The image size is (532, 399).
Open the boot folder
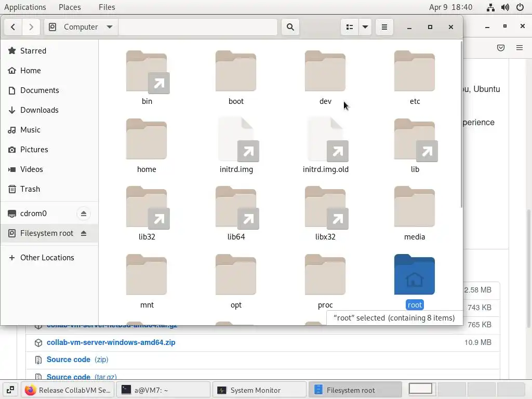click(x=236, y=71)
